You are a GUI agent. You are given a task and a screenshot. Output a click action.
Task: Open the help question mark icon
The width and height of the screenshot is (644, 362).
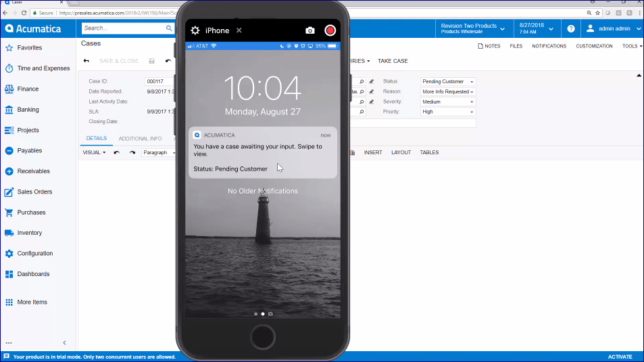(x=571, y=29)
